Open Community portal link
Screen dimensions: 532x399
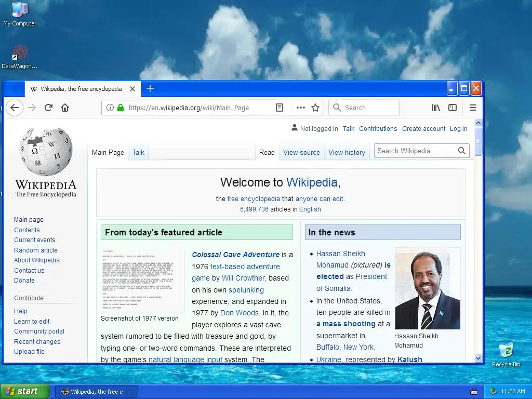(x=39, y=331)
